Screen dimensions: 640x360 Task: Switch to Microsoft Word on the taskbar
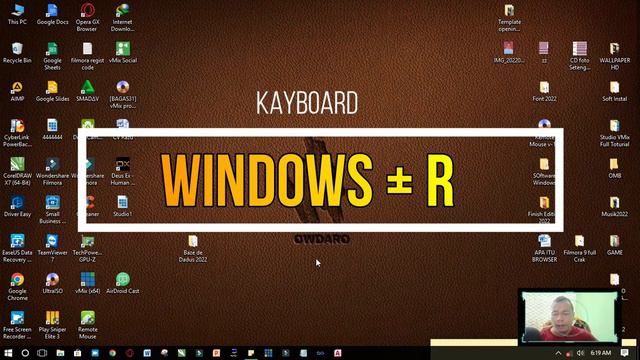click(x=147, y=353)
